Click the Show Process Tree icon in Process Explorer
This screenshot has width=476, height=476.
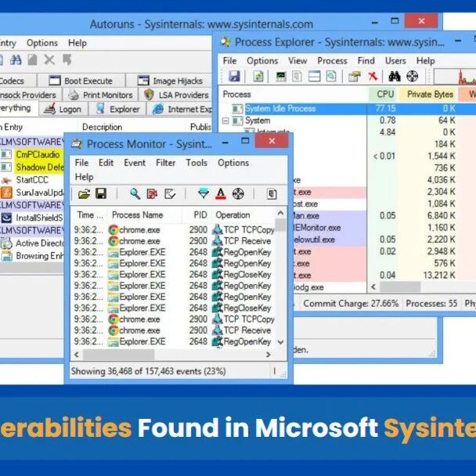[297, 76]
